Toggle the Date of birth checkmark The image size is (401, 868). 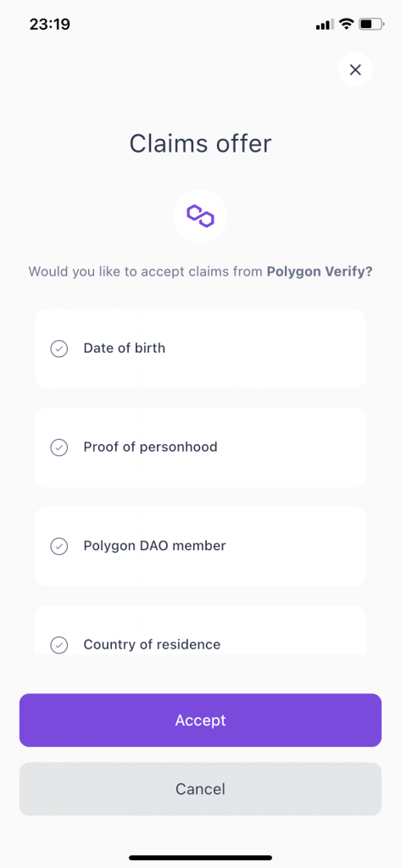[x=59, y=348]
